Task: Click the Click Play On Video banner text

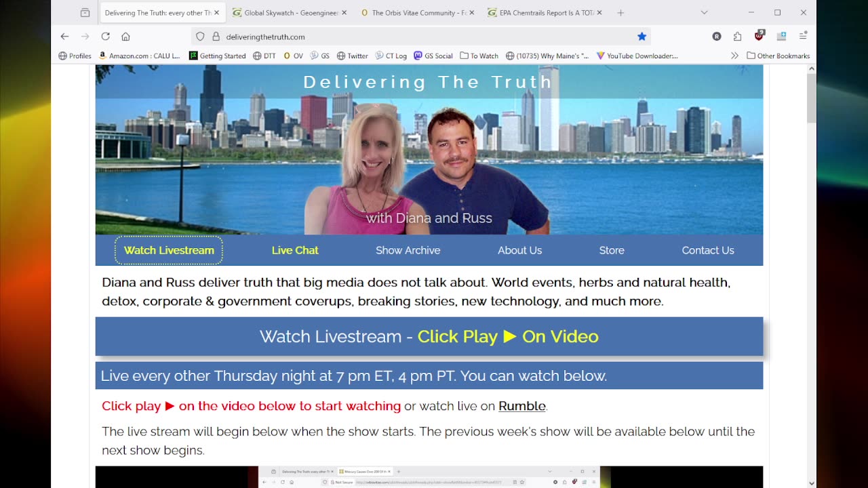Action: click(x=508, y=336)
